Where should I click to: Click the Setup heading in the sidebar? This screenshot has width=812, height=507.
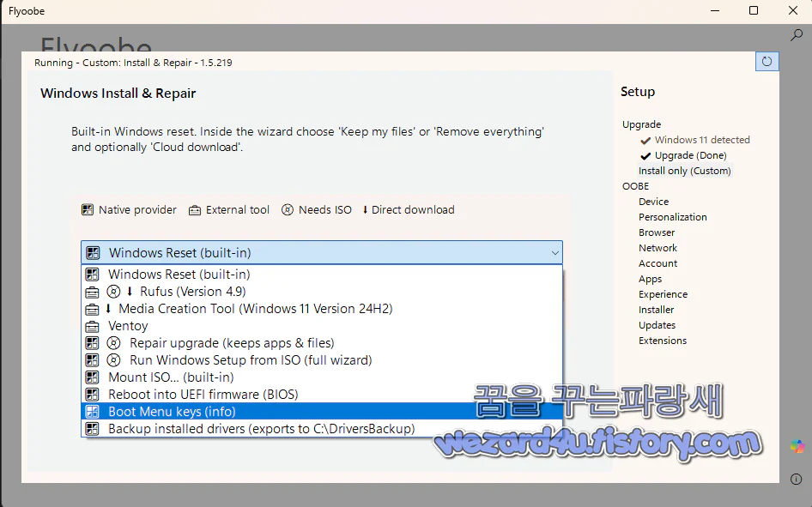[x=638, y=92]
